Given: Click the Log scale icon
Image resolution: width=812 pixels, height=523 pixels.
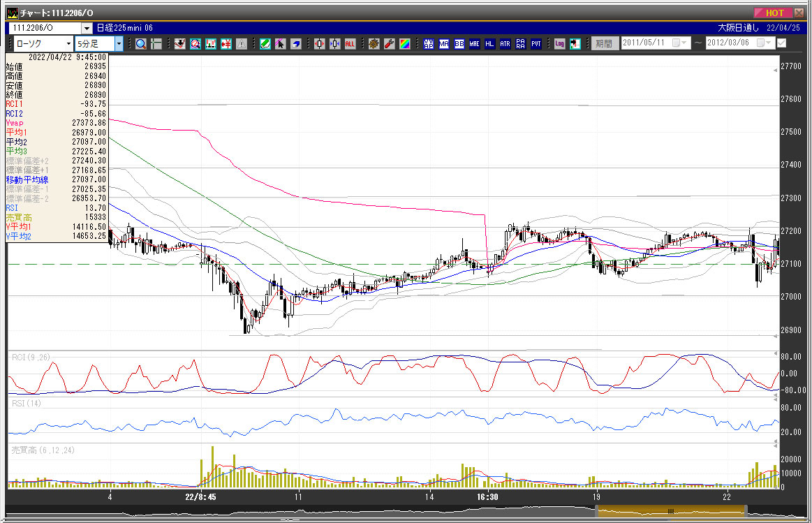Looking at the screenshot, I should [559, 44].
